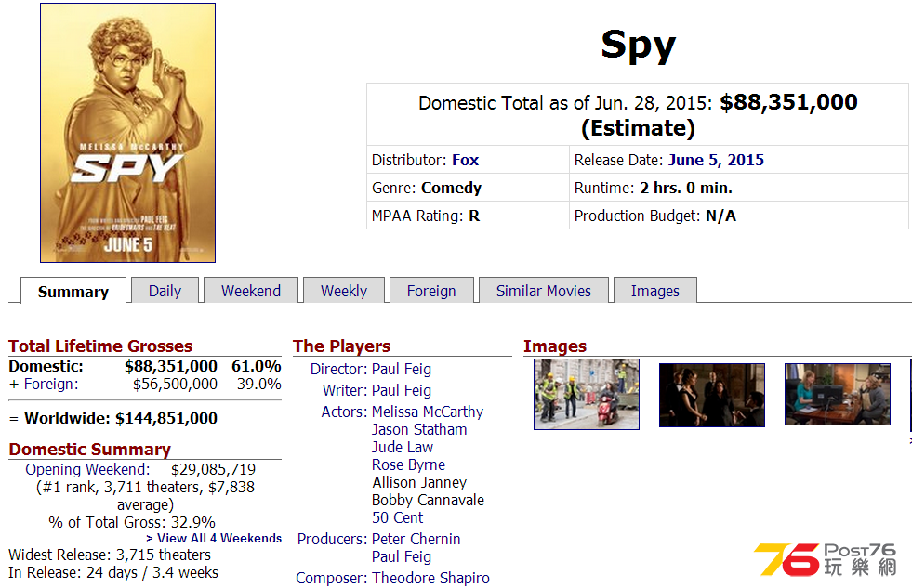Screen dimensions: 912x588
Task: Switch to the Weekend tab
Action: tap(251, 291)
